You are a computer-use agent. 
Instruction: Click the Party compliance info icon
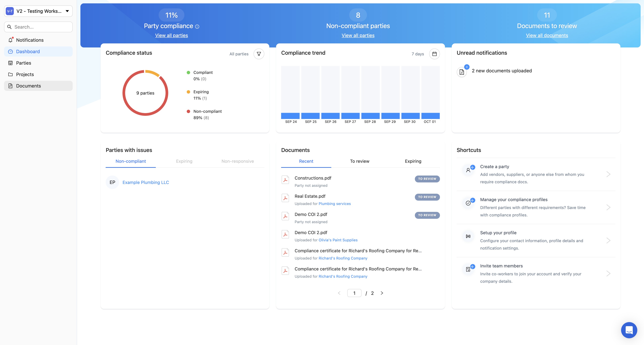pyautogui.click(x=197, y=26)
